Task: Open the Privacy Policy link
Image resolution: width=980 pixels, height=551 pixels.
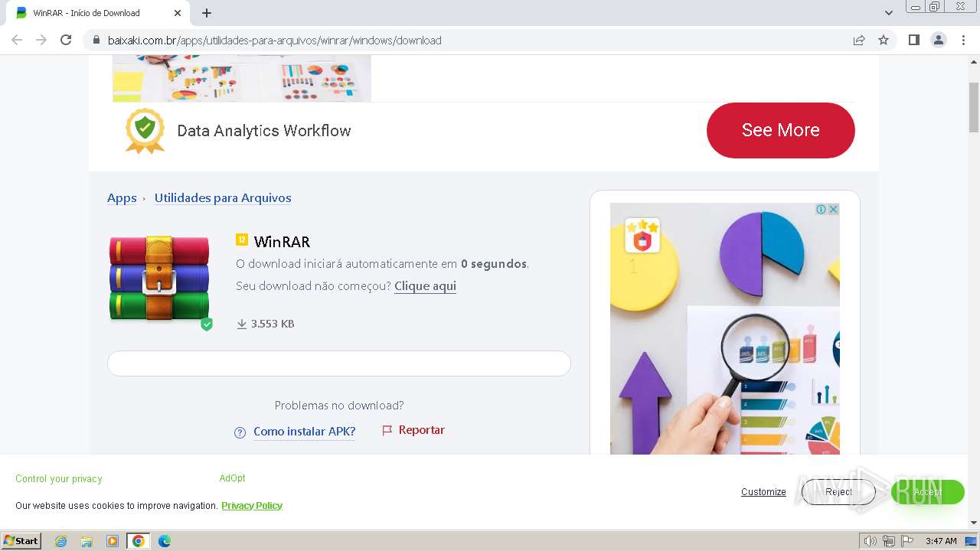Action: point(252,505)
